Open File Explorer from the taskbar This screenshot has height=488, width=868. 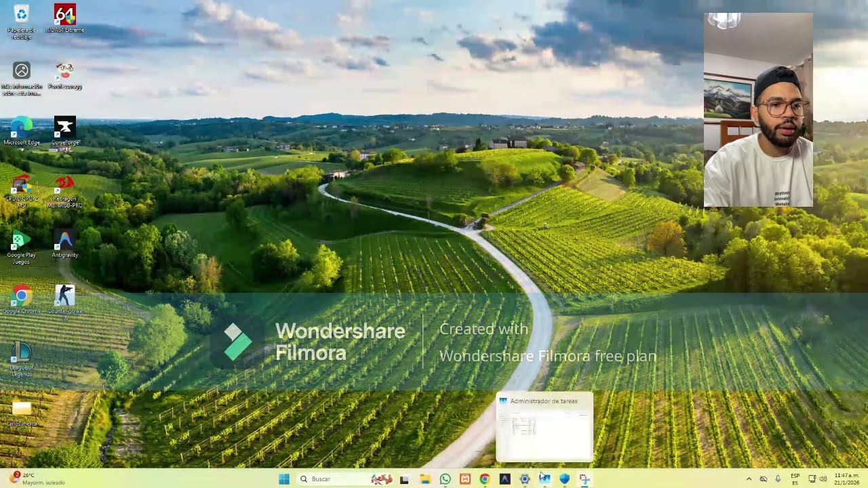coord(425,479)
